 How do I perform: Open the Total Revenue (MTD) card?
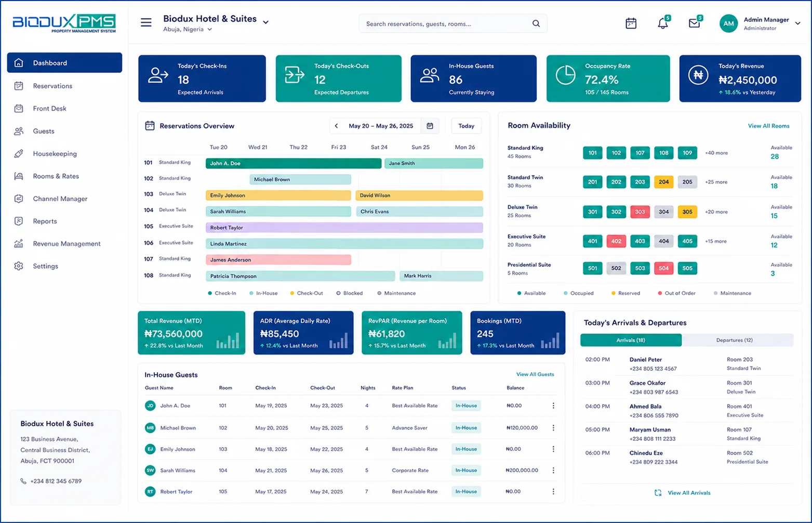[191, 333]
